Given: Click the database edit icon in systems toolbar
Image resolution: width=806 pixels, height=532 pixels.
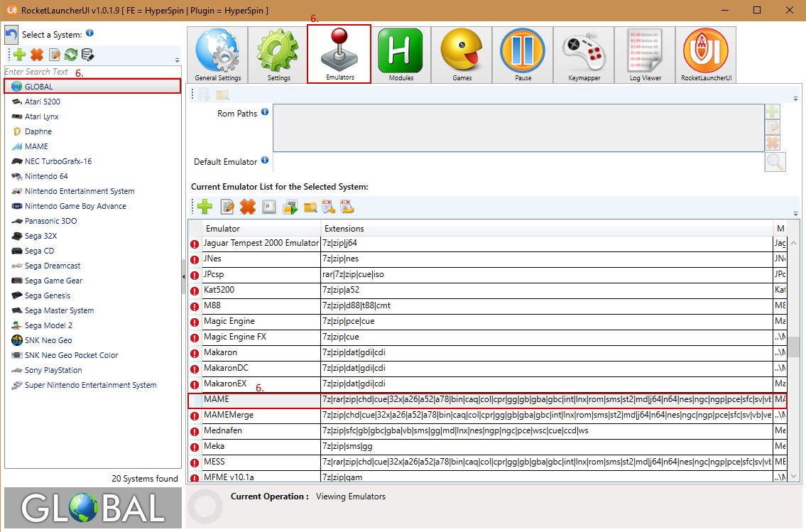Looking at the screenshot, I should click(87, 55).
